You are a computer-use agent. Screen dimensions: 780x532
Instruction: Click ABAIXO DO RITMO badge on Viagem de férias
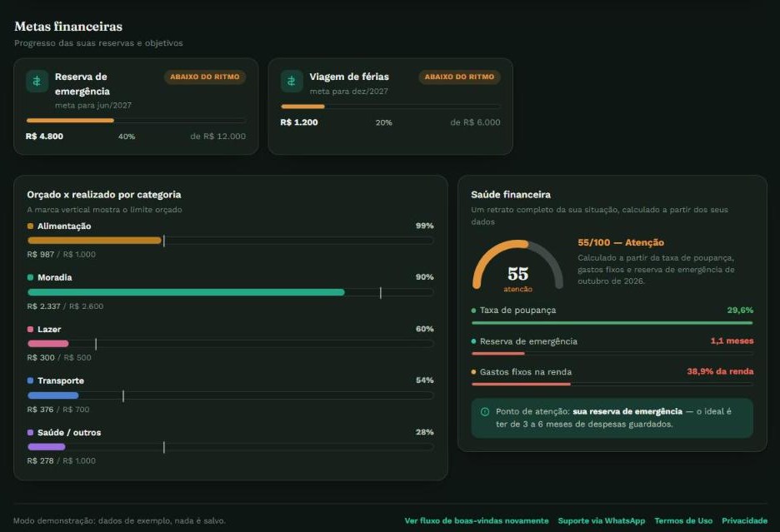(x=460, y=77)
